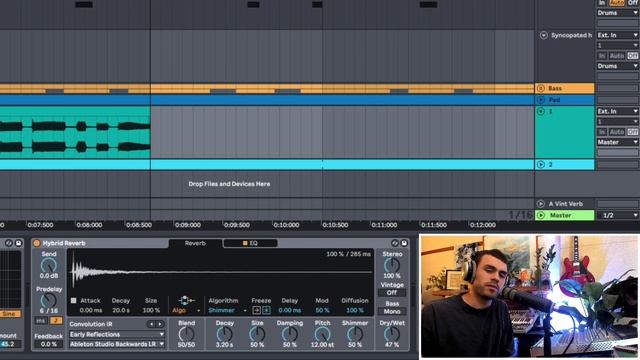Open Early Reflections IR category dropdown
640x360 pixels.
pyautogui.click(x=116, y=334)
